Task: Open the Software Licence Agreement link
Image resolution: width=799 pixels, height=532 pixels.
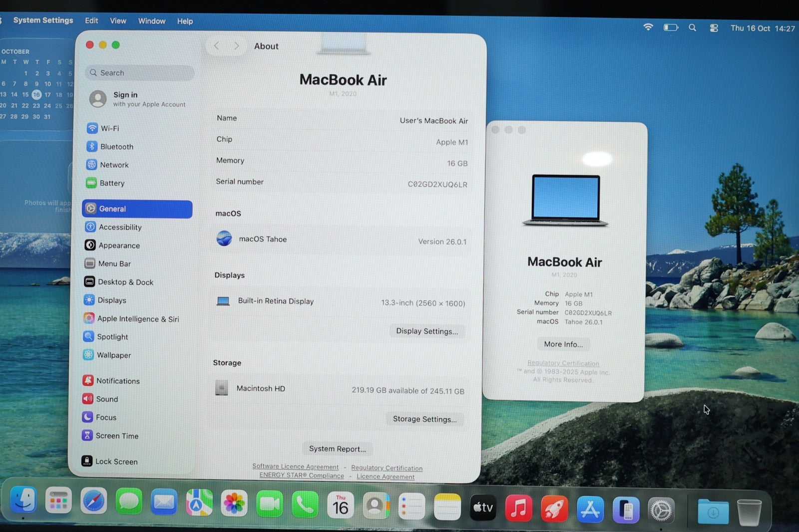Action: pos(295,467)
